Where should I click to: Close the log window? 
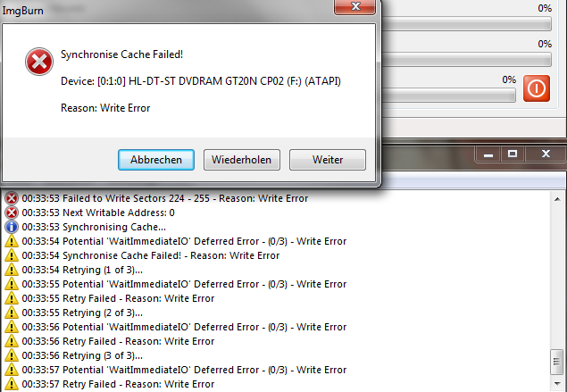(546, 154)
